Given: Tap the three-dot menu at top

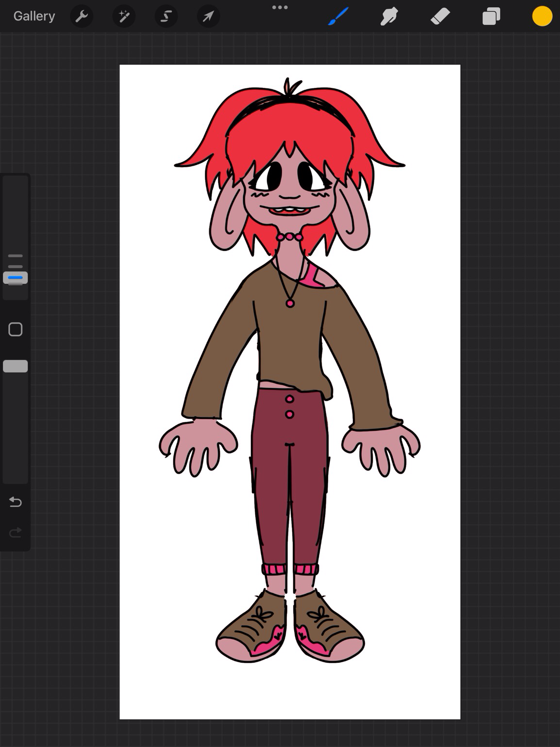Looking at the screenshot, I should [280, 7].
